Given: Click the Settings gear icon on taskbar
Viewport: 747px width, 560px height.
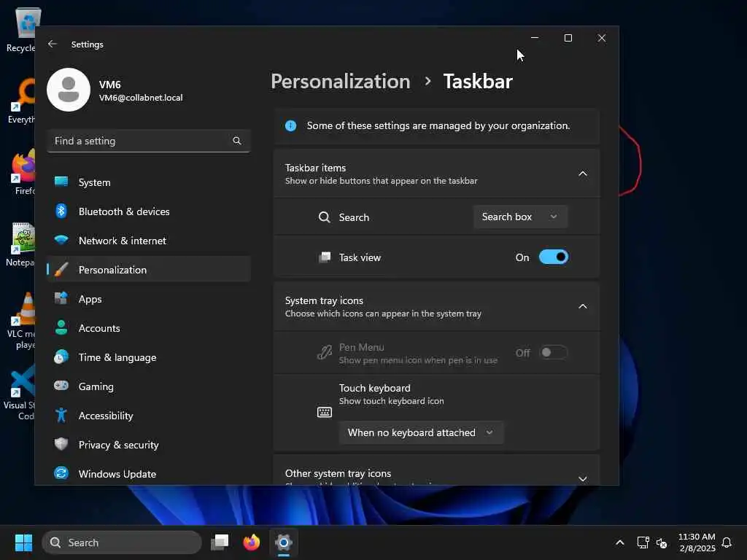Looking at the screenshot, I should (284, 542).
